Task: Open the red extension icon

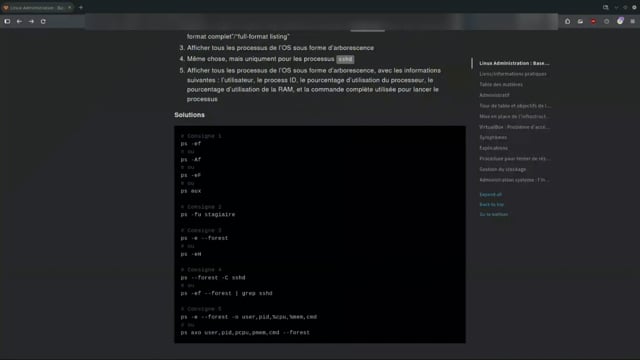Action: (593, 21)
